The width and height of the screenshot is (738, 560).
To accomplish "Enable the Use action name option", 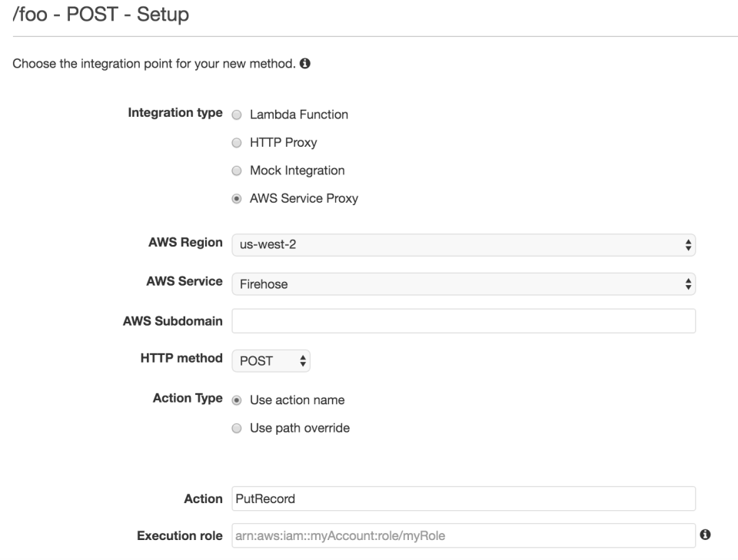I will pyautogui.click(x=239, y=399).
